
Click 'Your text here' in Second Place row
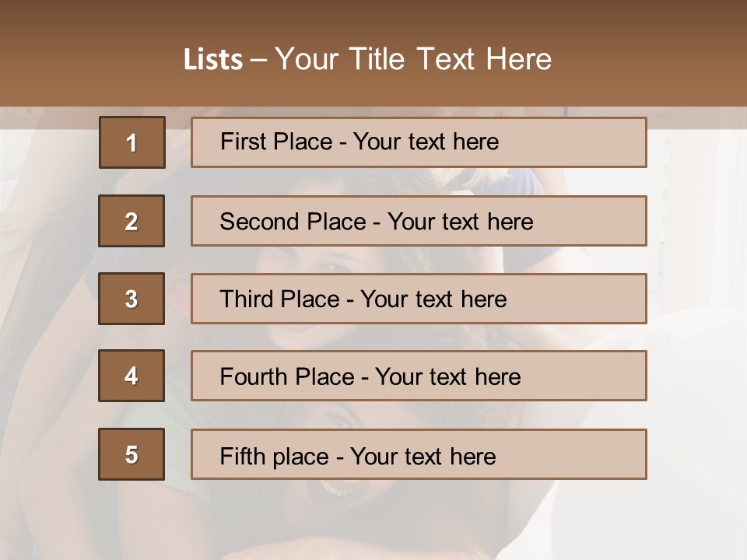(x=460, y=222)
